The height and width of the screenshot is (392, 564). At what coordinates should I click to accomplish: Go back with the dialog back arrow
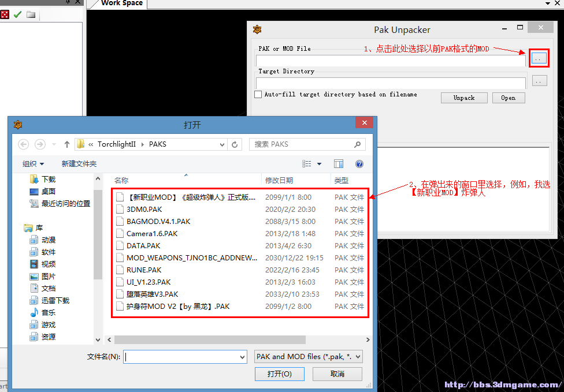click(x=23, y=144)
